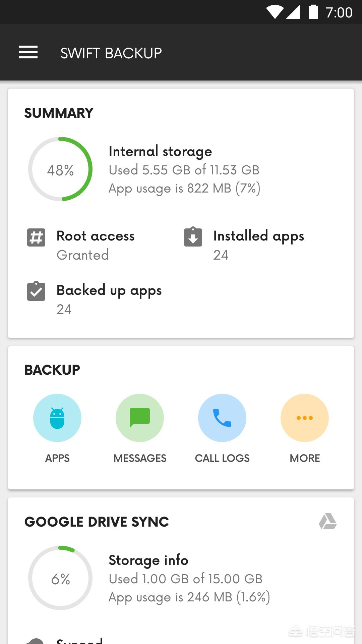View Installed apps count entry

click(x=258, y=245)
